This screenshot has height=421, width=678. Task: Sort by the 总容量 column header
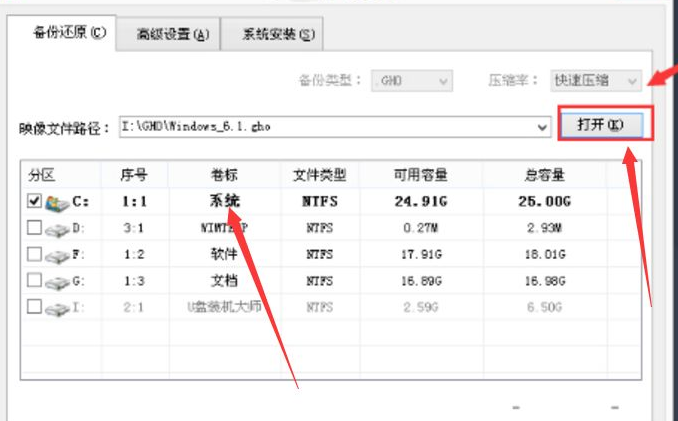point(544,175)
